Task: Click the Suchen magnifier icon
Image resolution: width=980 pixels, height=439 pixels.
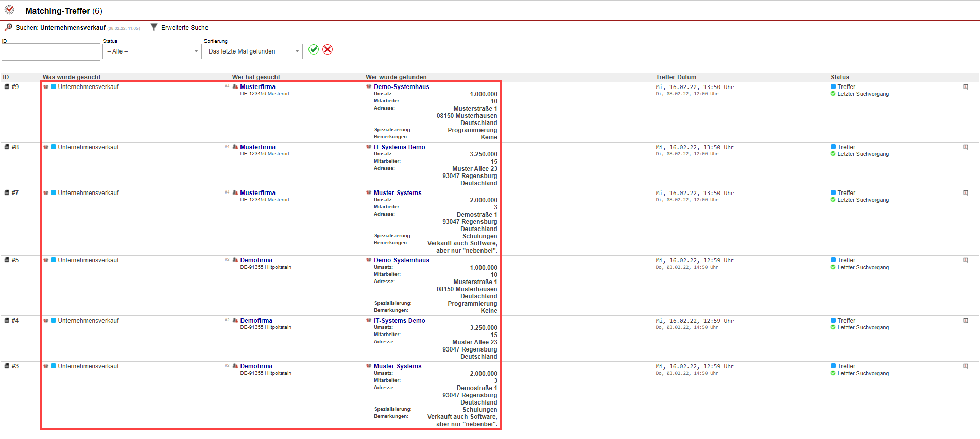Action: coord(8,27)
